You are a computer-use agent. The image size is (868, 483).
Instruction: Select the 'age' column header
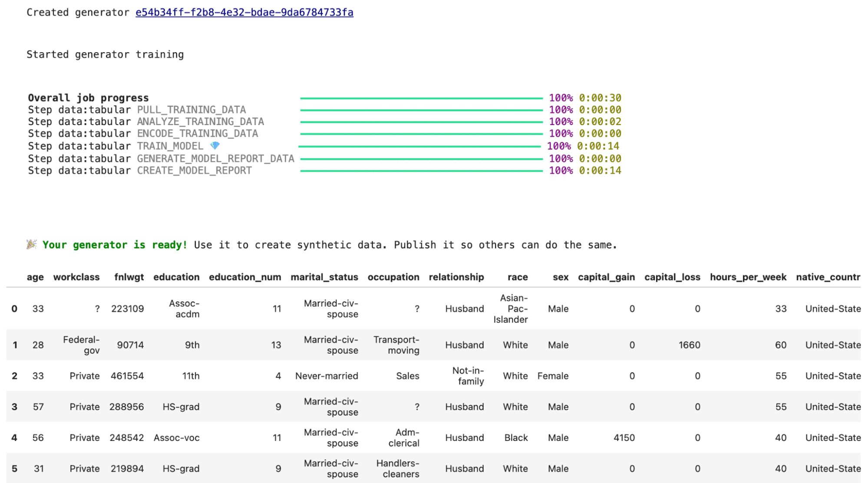(x=35, y=277)
